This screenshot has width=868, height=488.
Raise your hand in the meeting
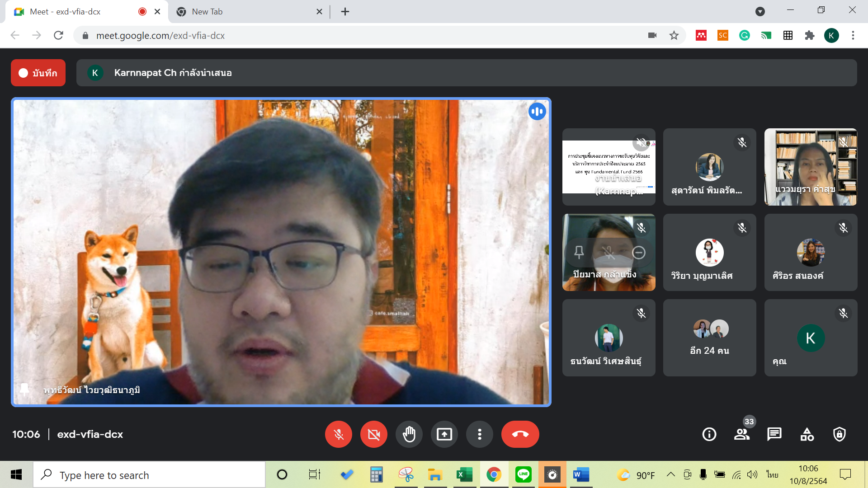point(409,434)
